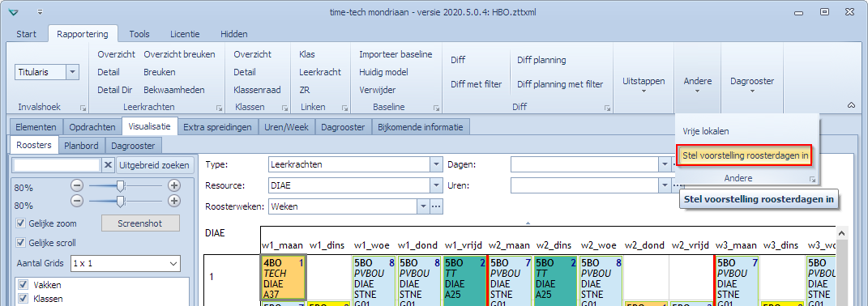Clear the search box with X icon
Image resolution: width=868 pixels, height=306 pixels.
click(x=109, y=165)
